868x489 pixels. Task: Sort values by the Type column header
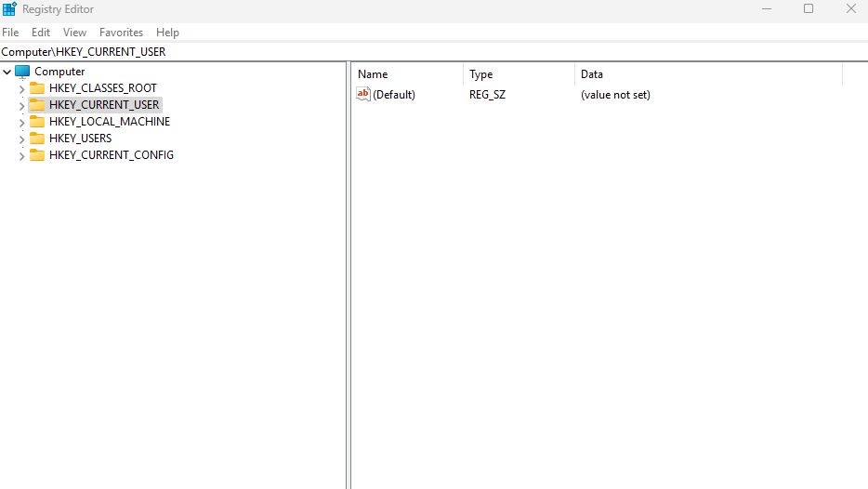(x=519, y=74)
